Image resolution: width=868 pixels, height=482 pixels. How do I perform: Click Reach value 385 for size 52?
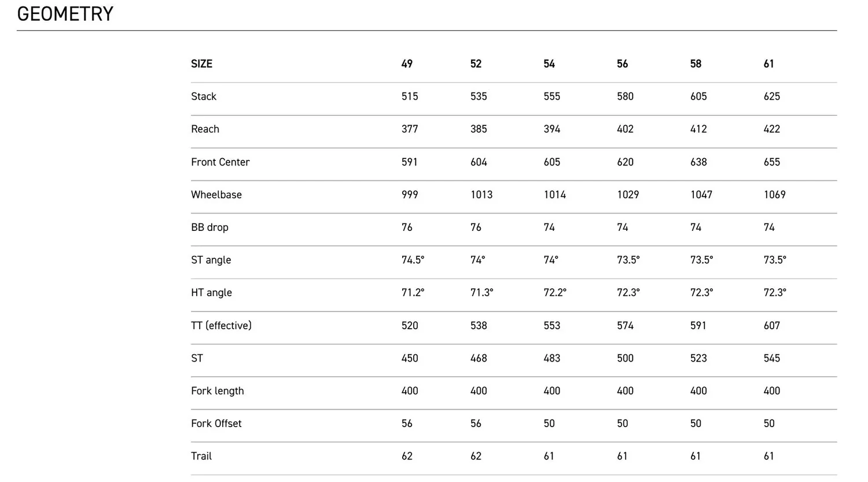point(479,129)
